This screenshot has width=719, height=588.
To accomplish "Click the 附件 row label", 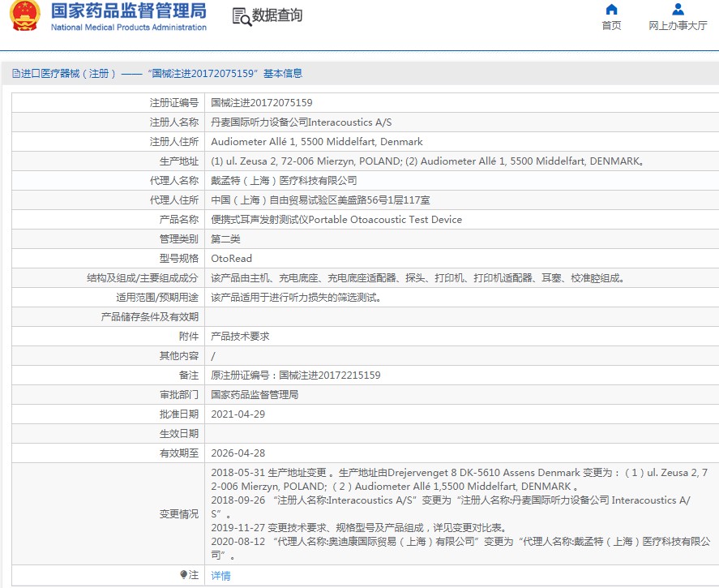I will tap(189, 337).
